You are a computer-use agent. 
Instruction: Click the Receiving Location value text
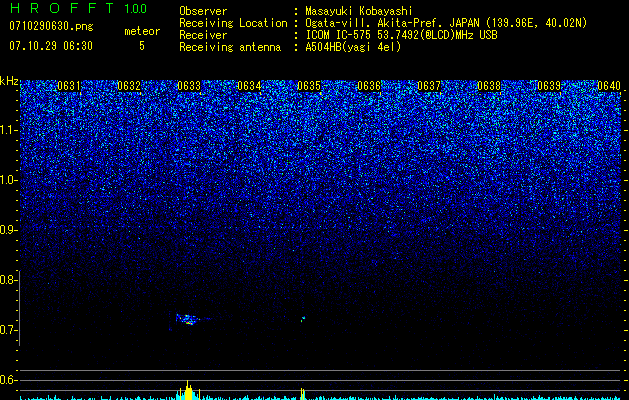pos(446,23)
